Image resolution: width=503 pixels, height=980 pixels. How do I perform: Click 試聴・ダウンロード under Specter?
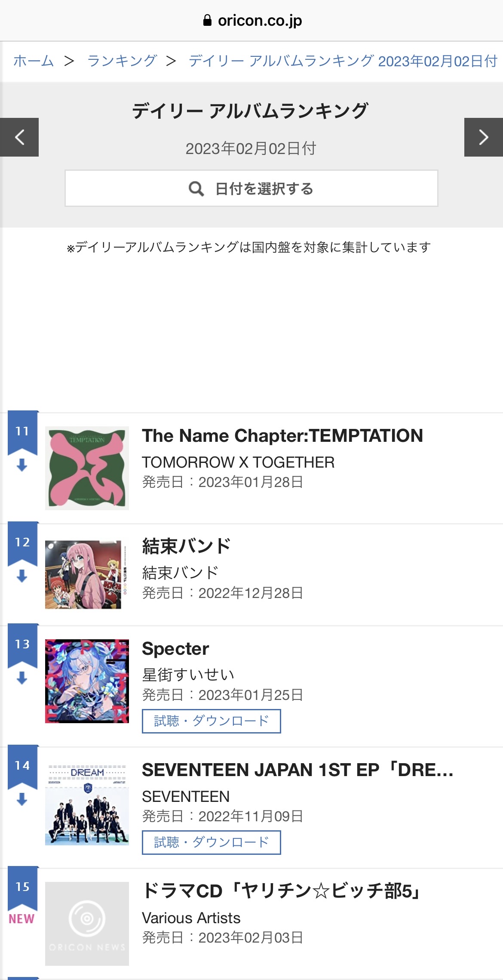click(x=212, y=721)
